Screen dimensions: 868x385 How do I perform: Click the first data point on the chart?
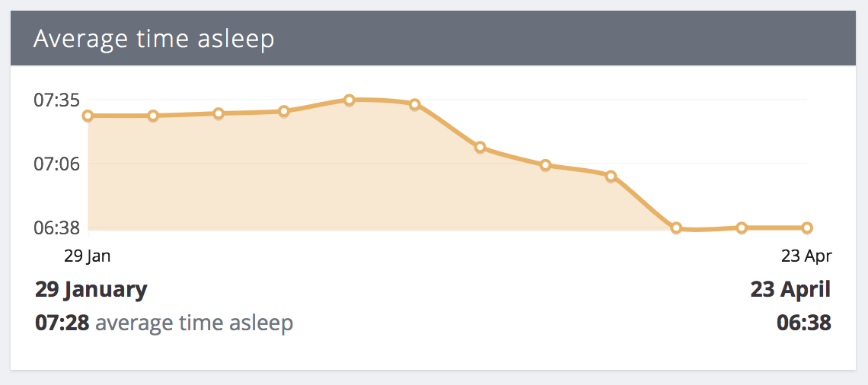pos(88,116)
